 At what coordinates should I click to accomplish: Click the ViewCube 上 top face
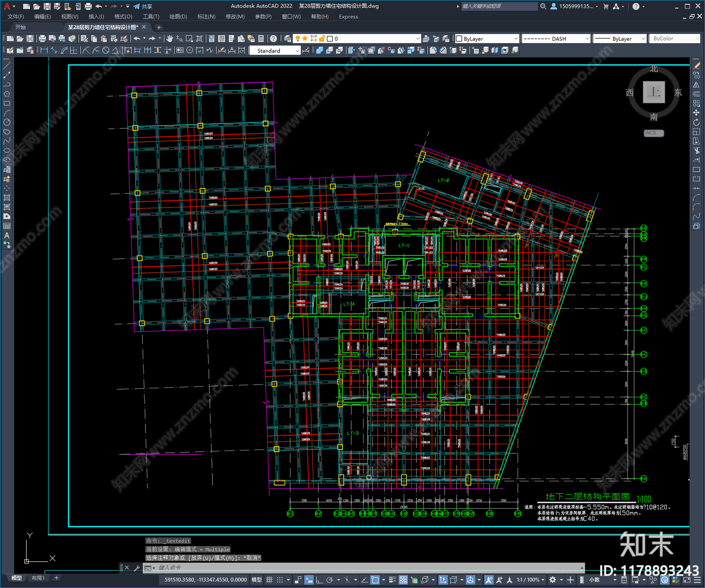(x=654, y=92)
